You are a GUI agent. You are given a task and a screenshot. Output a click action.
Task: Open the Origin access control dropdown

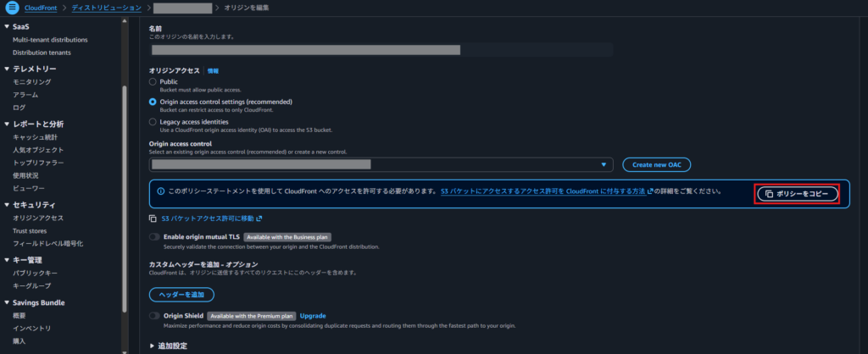point(381,164)
